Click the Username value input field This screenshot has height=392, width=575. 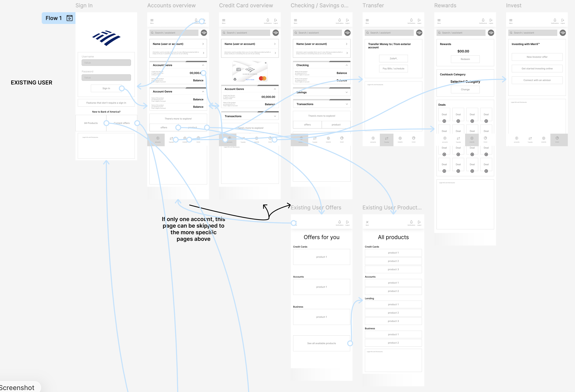(x=106, y=63)
